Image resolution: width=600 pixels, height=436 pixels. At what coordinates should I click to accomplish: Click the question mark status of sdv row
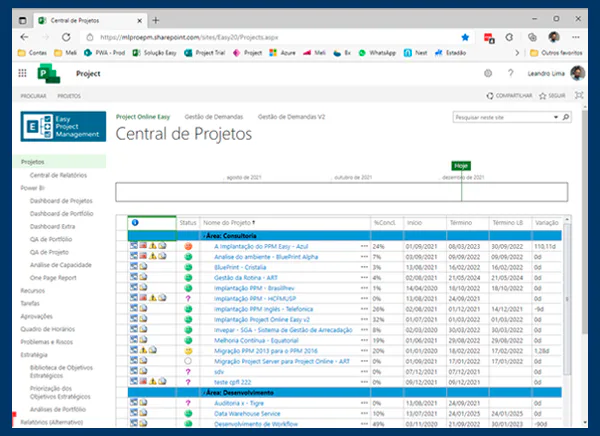pos(188,371)
